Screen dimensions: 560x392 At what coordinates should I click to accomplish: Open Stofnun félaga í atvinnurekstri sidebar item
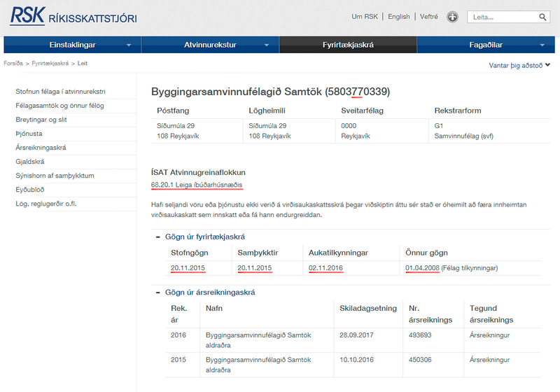65,91
